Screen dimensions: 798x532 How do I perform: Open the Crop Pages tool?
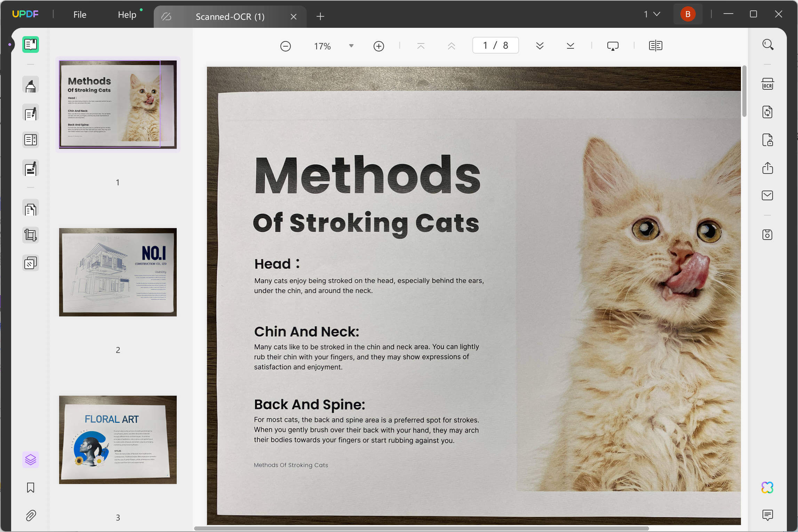pos(31,235)
